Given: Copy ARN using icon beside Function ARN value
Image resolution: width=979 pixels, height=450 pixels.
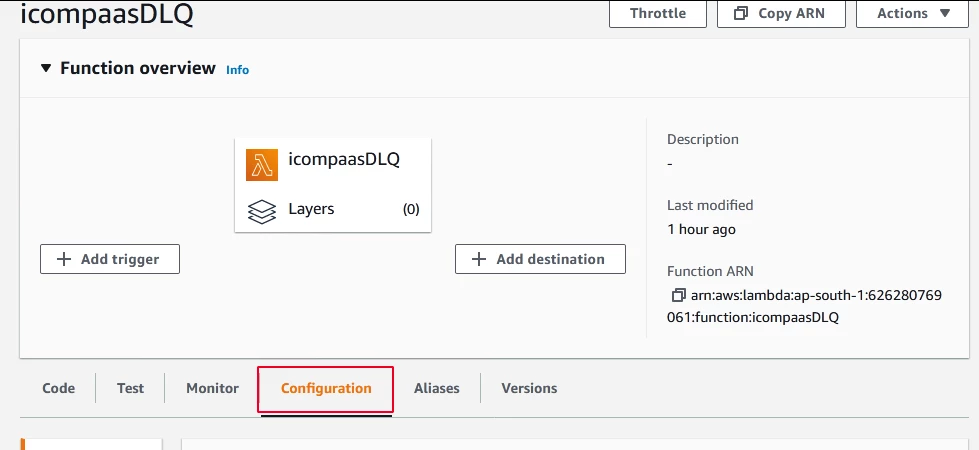Looking at the screenshot, I should pos(678,295).
